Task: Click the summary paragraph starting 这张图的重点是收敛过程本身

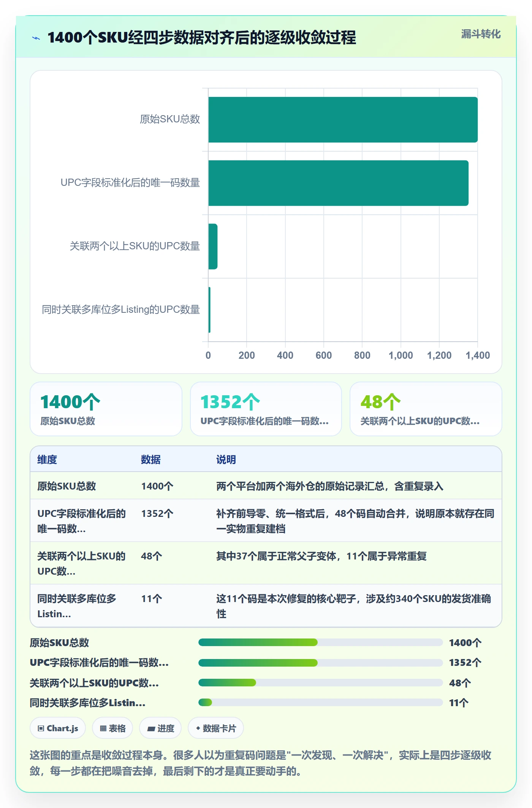Action: tap(261, 763)
